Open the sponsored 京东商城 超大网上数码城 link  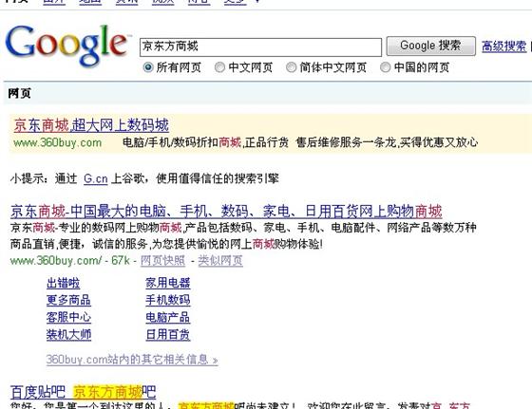point(91,125)
